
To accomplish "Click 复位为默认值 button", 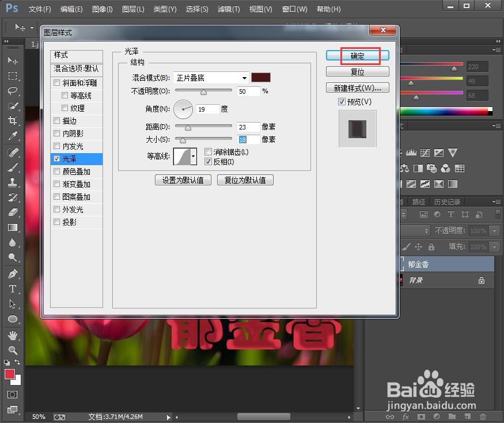I will pos(245,180).
